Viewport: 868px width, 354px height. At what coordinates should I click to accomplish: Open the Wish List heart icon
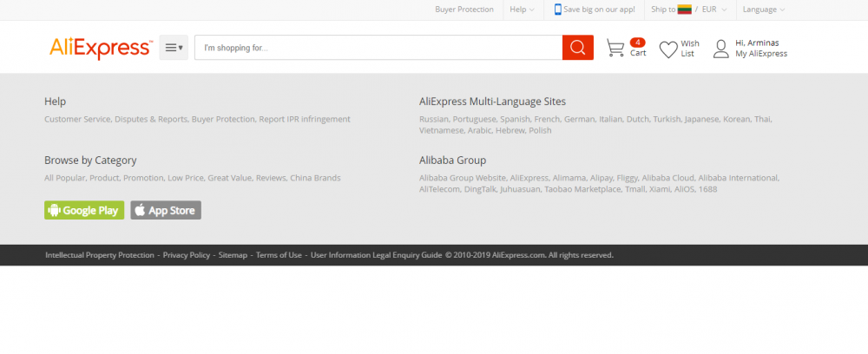coord(668,49)
